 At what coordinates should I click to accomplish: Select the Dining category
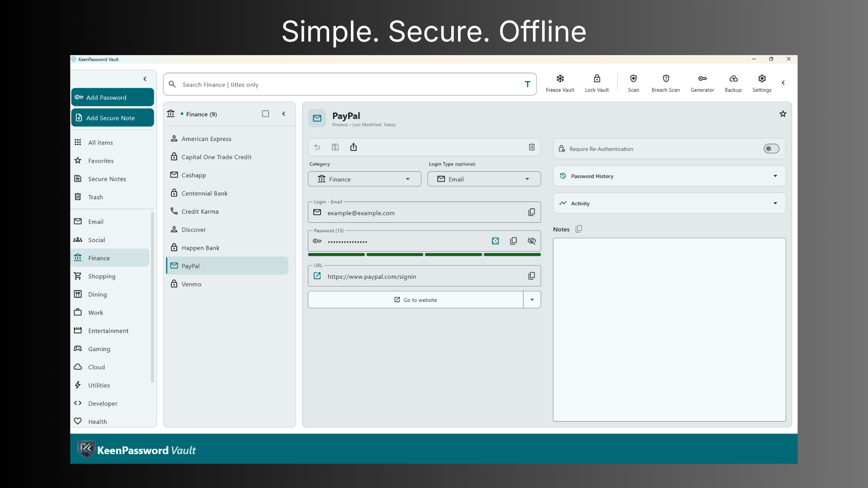[110, 294]
